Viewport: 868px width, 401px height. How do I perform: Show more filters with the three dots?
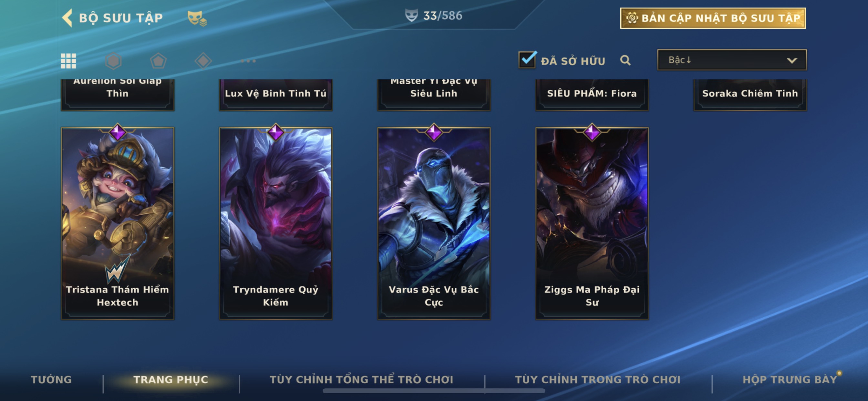[x=248, y=61]
